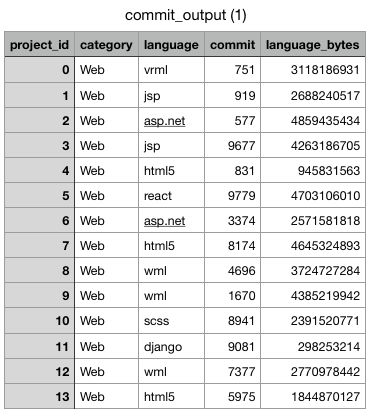Click the category column header
367x409 pixels.
click(x=106, y=44)
